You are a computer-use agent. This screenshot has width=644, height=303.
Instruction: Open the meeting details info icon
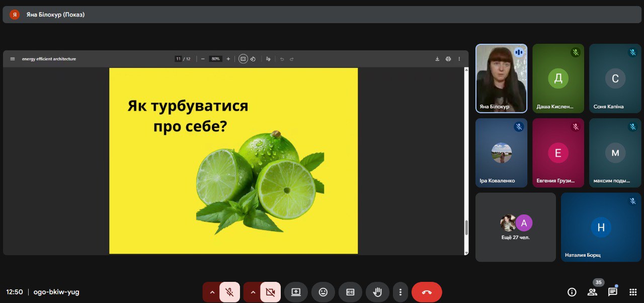(x=572, y=292)
